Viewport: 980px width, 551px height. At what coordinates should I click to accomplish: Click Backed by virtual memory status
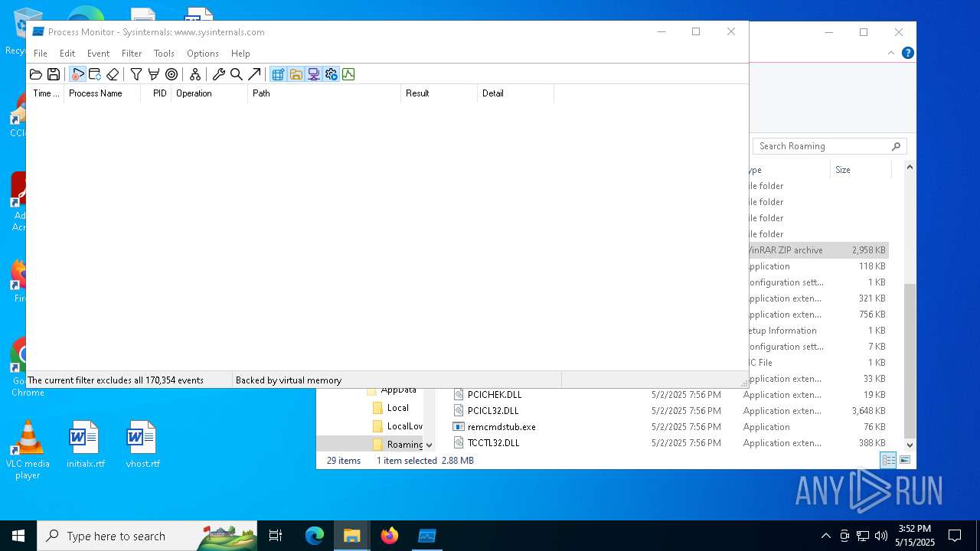[x=289, y=380]
